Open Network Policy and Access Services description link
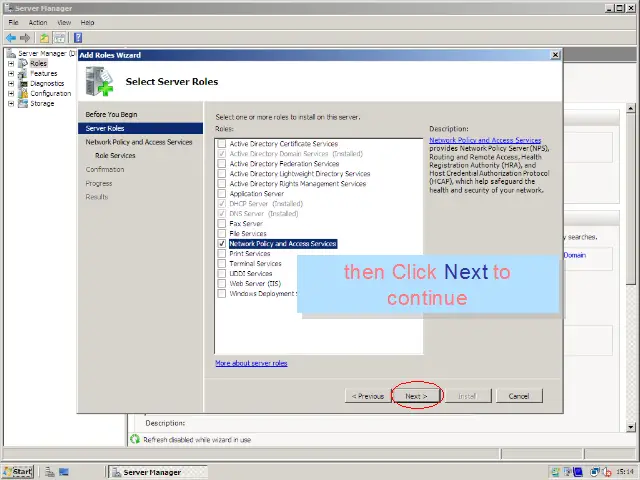This screenshot has height=480, width=640. 485,140
